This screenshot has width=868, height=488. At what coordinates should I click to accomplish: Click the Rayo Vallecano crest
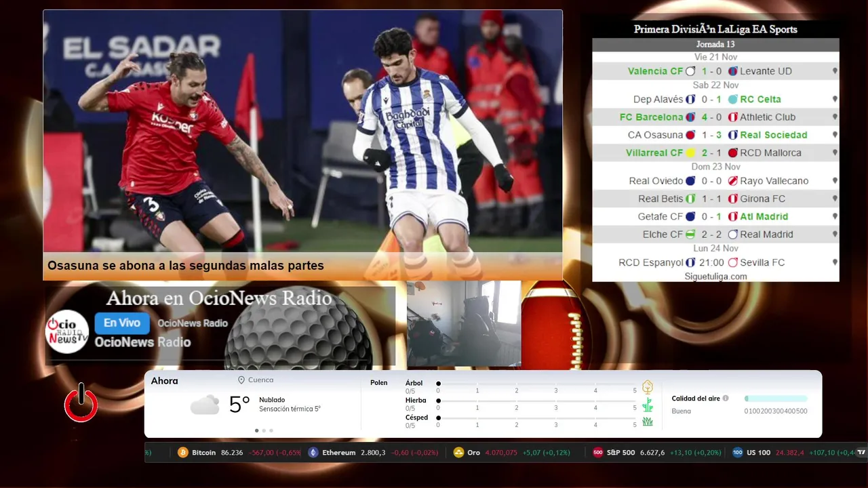pos(733,181)
